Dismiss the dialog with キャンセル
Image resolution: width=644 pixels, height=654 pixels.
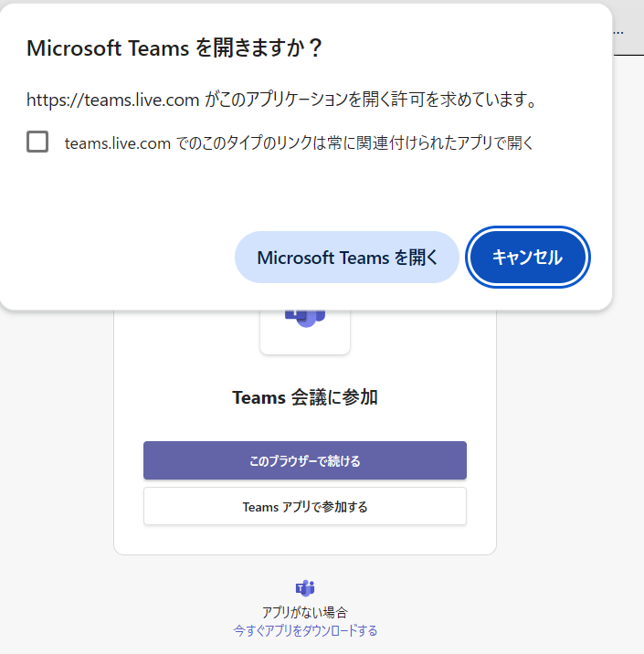[528, 257]
